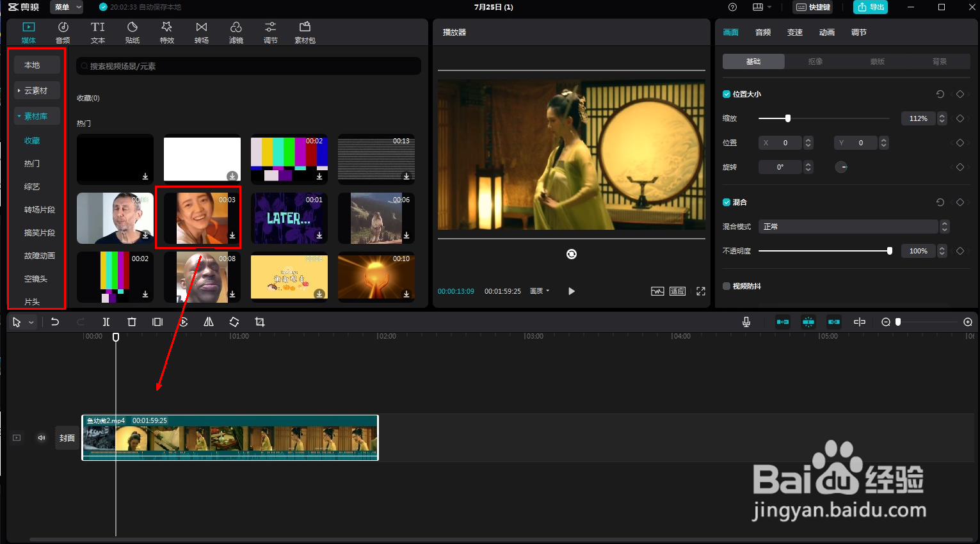The height and width of the screenshot is (544, 980).
Task: Click the rotate sync icon below preview
Action: 572,254
